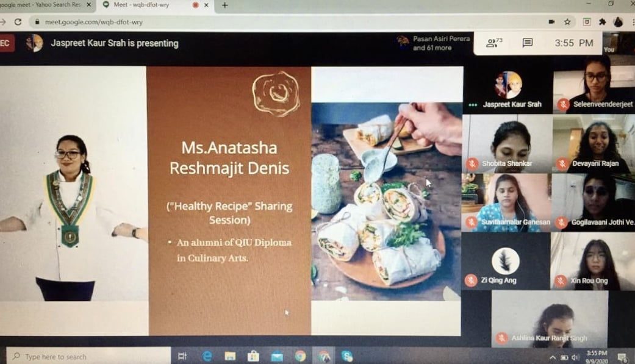
Task: Open options dots on Jaspreet Kaur Srah tile
Action: (x=473, y=105)
